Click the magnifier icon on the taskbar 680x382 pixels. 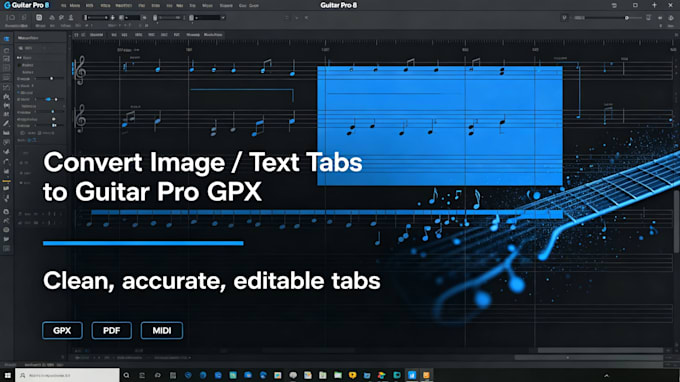126,375
